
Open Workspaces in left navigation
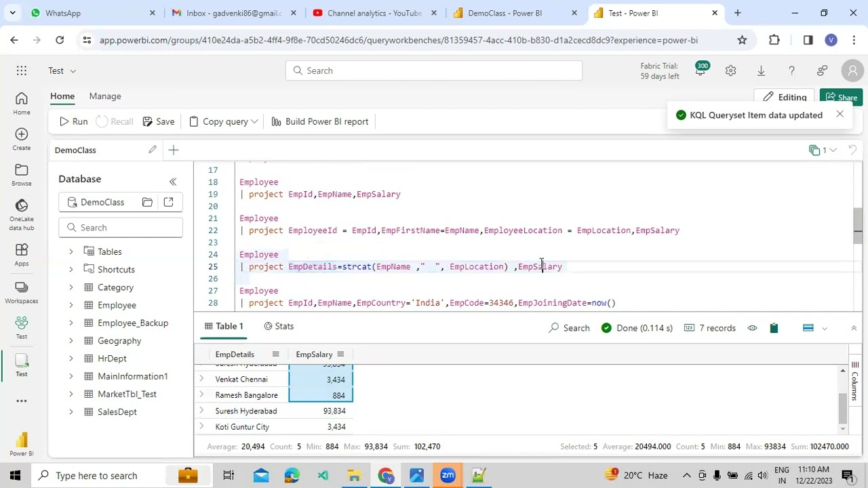pyautogui.click(x=21, y=292)
